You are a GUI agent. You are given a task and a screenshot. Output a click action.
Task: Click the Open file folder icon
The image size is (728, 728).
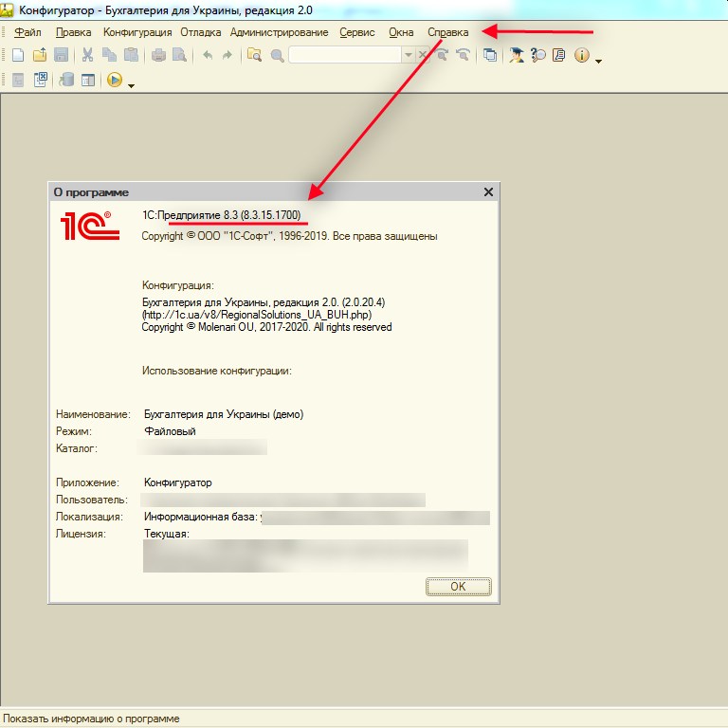pos(40,55)
